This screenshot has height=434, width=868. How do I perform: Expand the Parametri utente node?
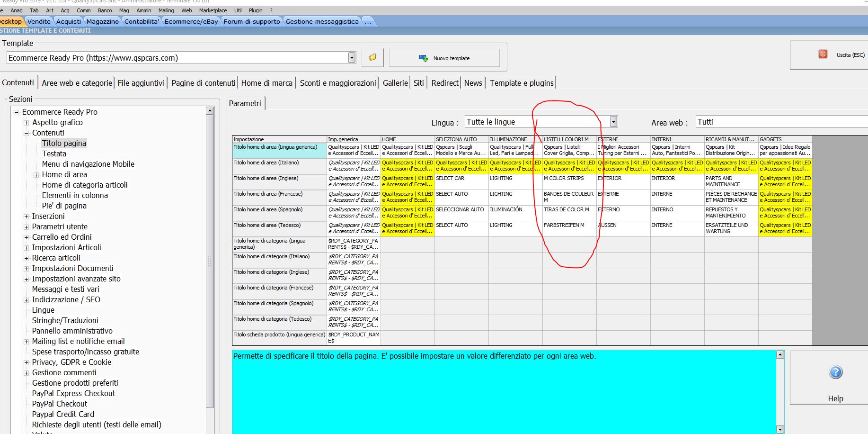tap(27, 227)
